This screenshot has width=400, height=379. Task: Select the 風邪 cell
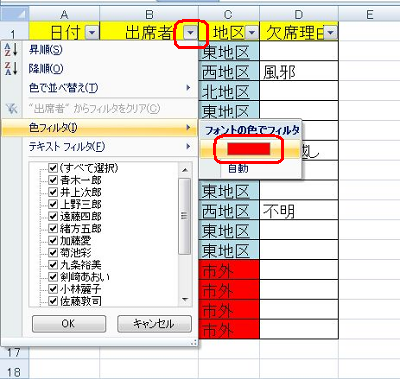coord(299,71)
